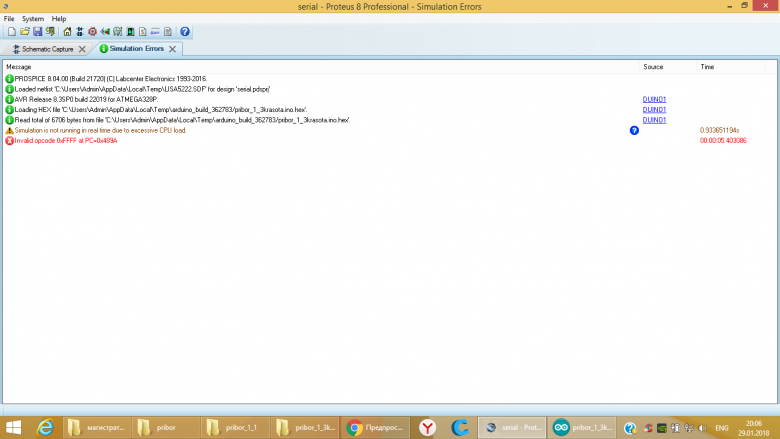
Task: Click the network tray icon
Action: (x=689, y=428)
